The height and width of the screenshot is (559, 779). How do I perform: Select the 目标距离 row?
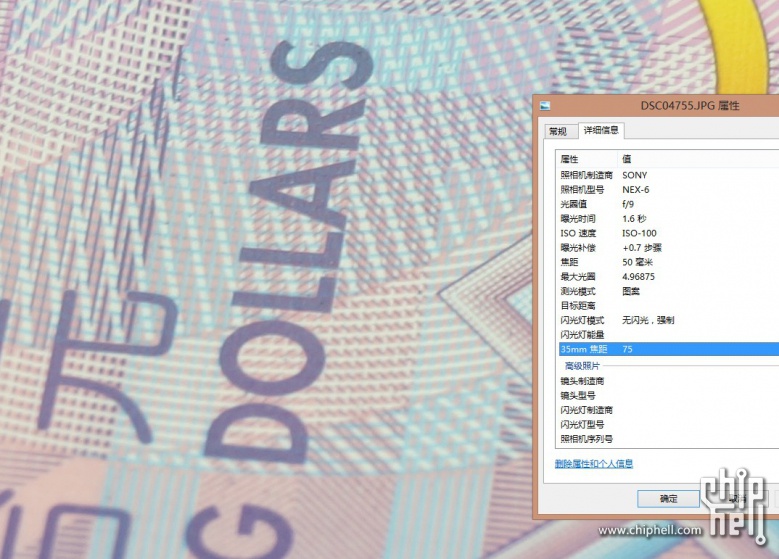(x=669, y=306)
